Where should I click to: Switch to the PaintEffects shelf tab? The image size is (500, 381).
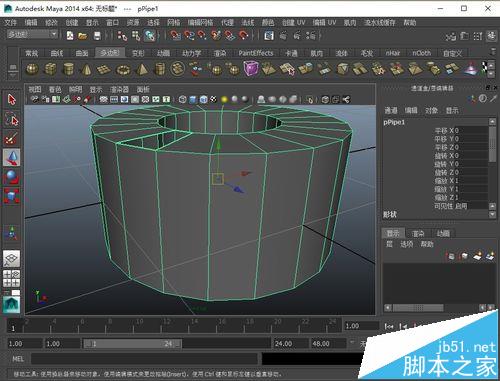point(256,53)
